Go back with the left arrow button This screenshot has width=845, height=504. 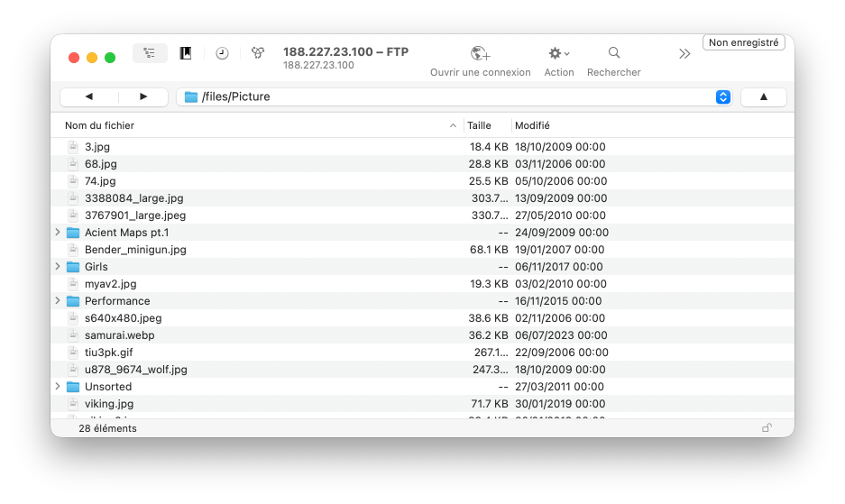[x=88, y=96]
